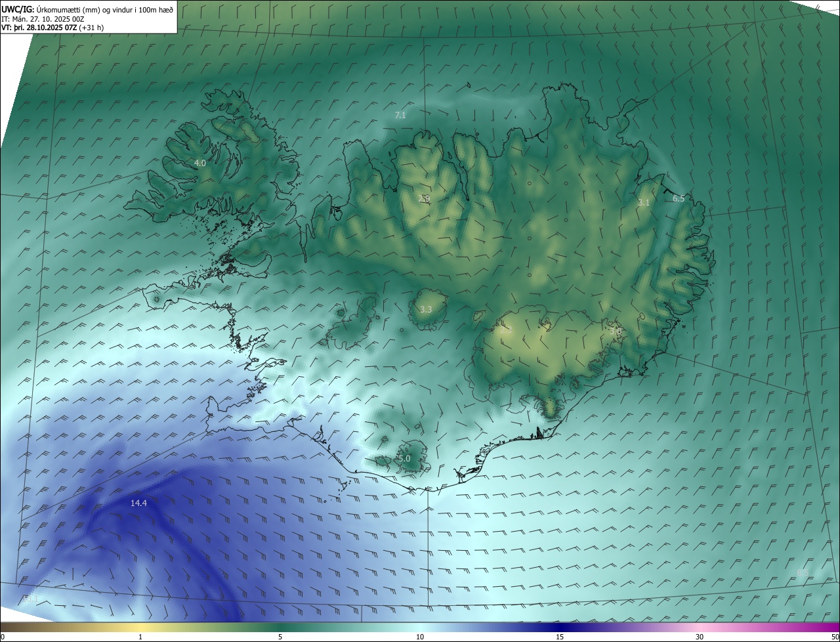Click the 3.1 label in eastern highlands

pos(643,202)
